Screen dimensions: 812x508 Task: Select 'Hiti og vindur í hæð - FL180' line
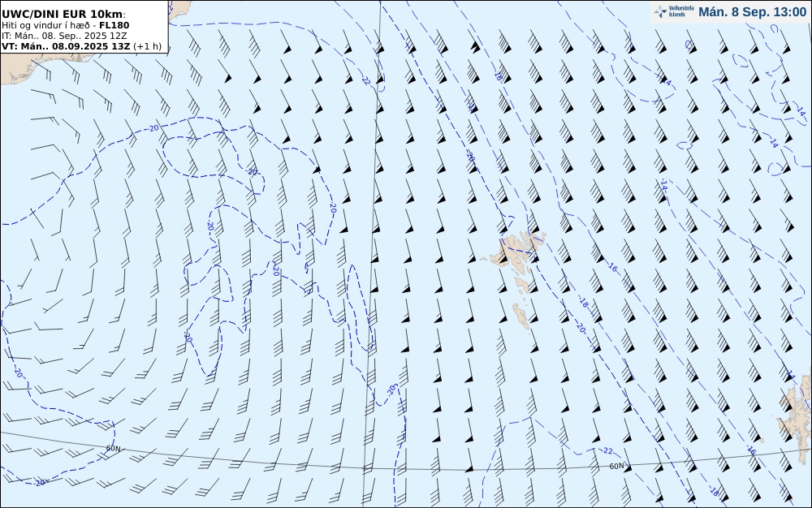pos(65,25)
